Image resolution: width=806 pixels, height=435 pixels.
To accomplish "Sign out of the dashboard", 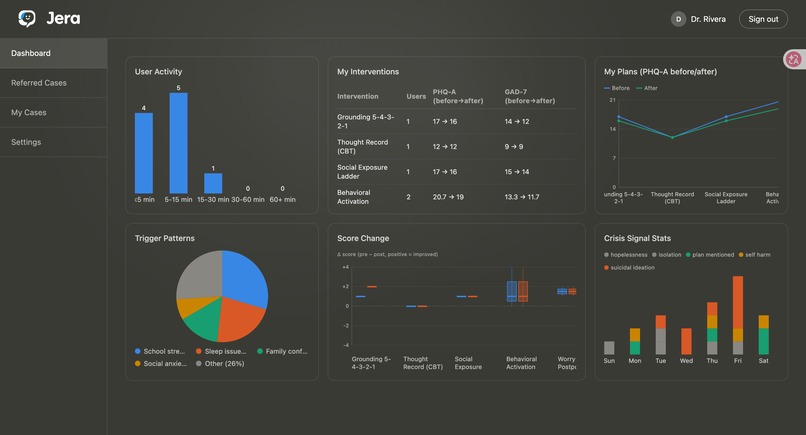I will point(763,19).
